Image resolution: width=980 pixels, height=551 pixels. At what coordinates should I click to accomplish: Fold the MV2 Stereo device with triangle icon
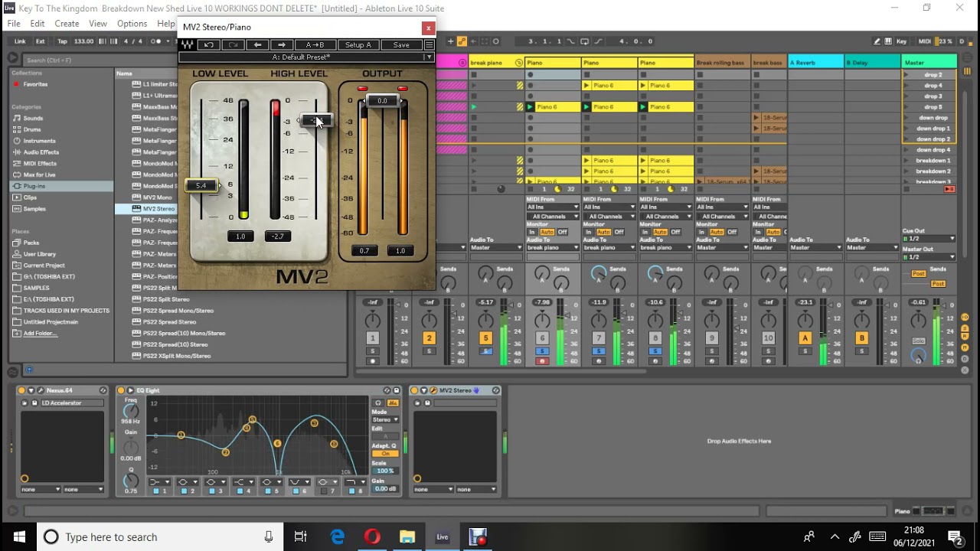point(423,390)
